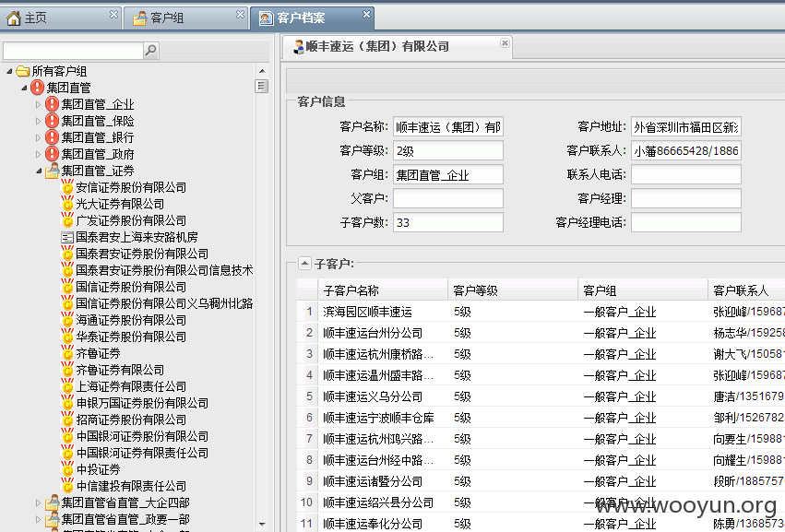785x532 pixels.
Task: Click the folder icon of 集团直管_证券
Action: pyautogui.click(x=52, y=171)
